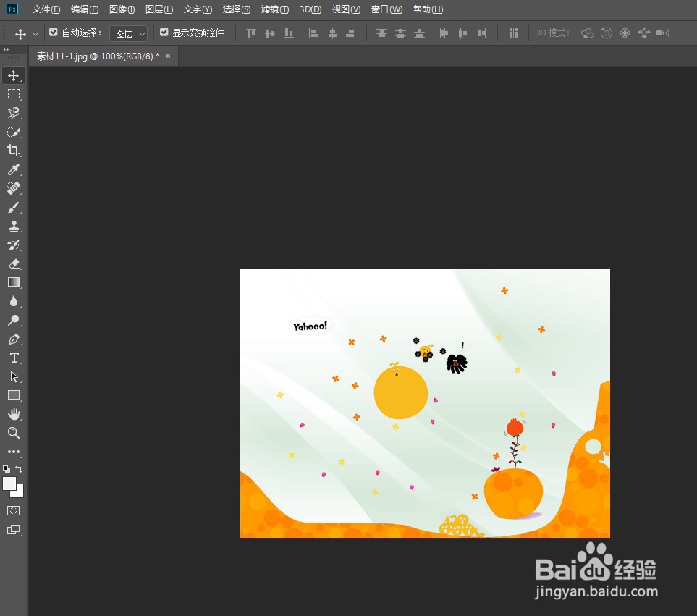Viewport: 697px width, 616px height.
Task: Click Align Top Edges icon
Action: [x=251, y=33]
